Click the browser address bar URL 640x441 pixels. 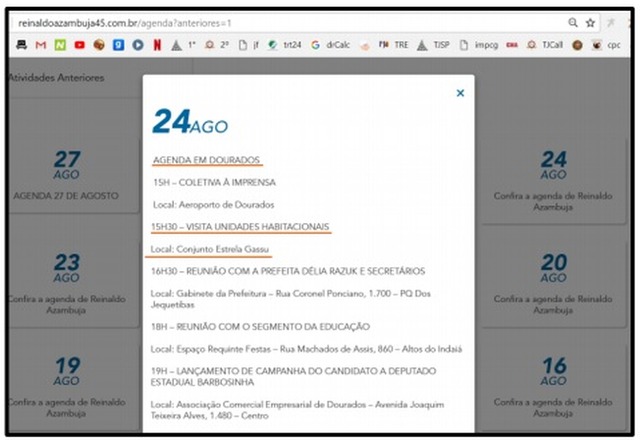tap(124, 23)
